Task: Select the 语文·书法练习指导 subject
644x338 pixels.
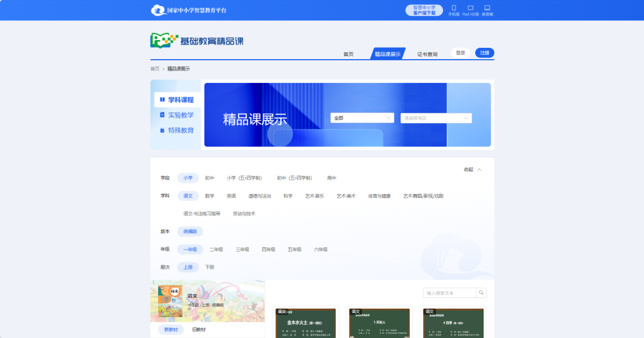Action: (x=202, y=214)
